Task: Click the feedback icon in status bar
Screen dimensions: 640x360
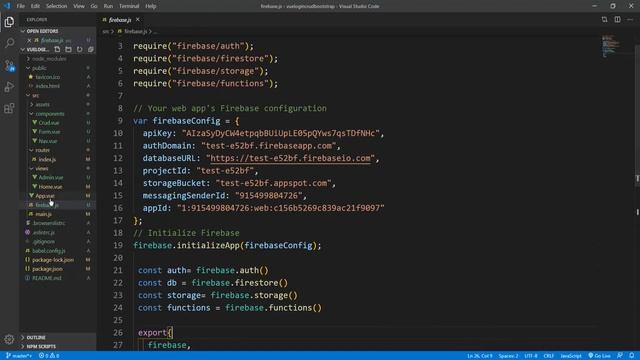Action: tap(620, 356)
